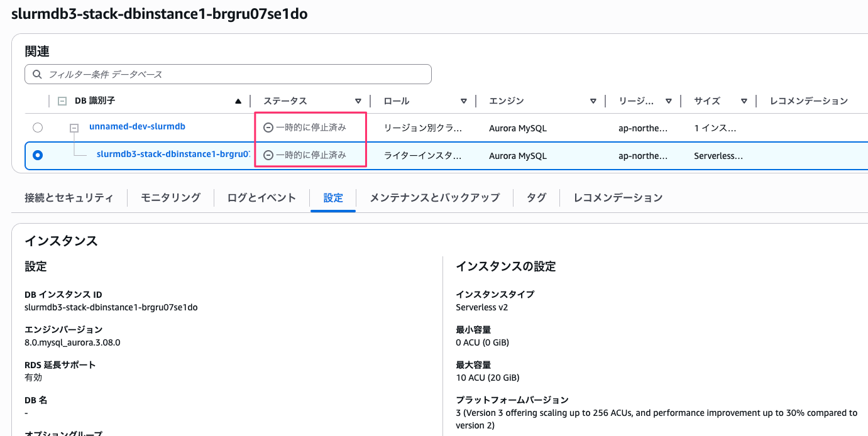Click the search magnifier icon in the filter field
The image size is (868, 436).
36,74
